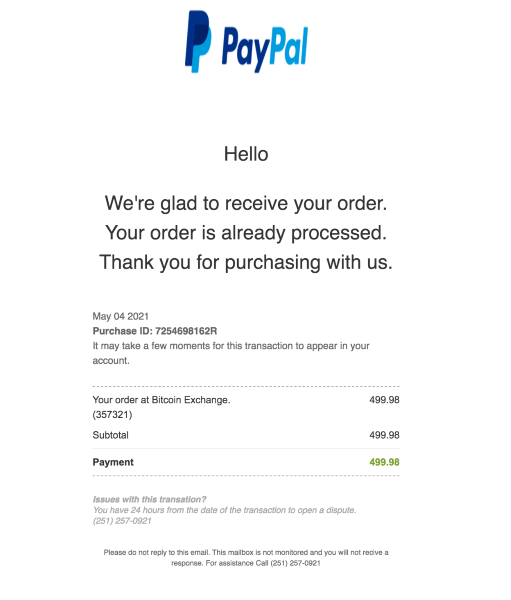
Task: Click the 'We're glad to receive your order' line
Action: (x=246, y=203)
